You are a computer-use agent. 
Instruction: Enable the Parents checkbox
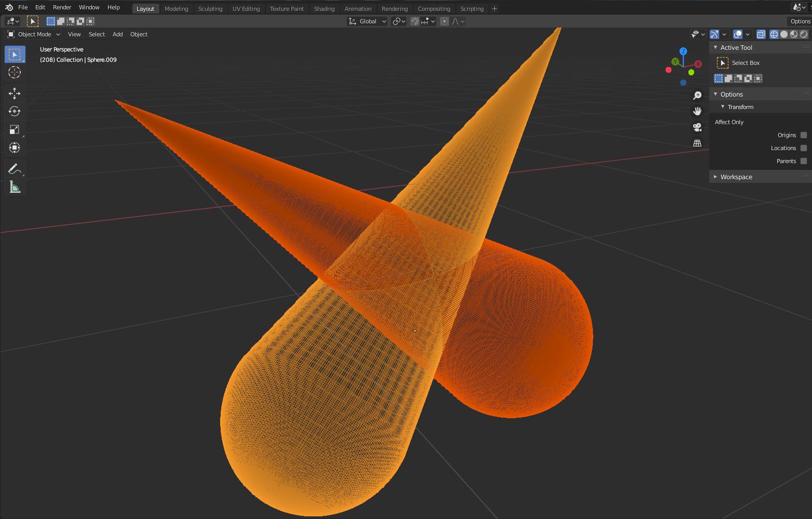[804, 161]
